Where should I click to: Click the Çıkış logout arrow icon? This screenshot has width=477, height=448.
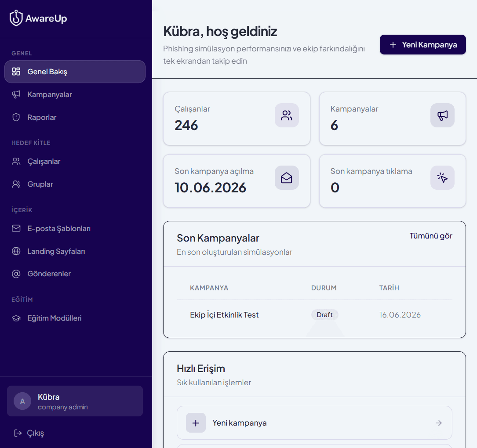tap(18, 433)
